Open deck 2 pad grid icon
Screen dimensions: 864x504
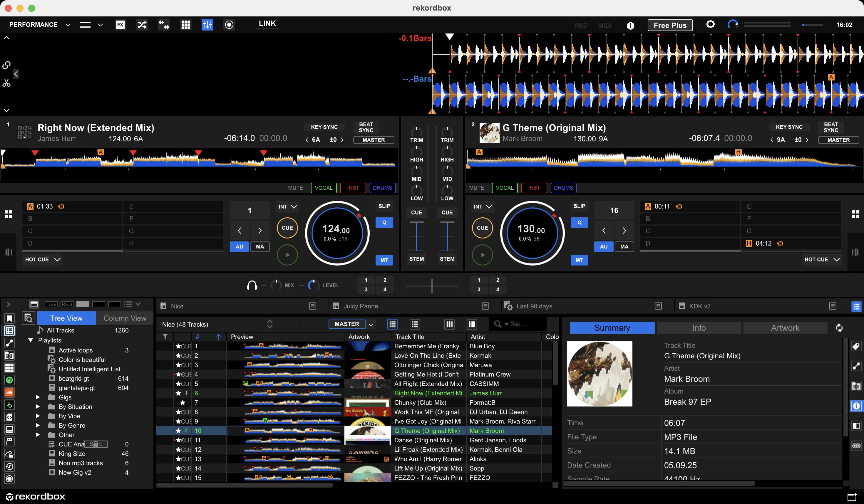pos(856,214)
